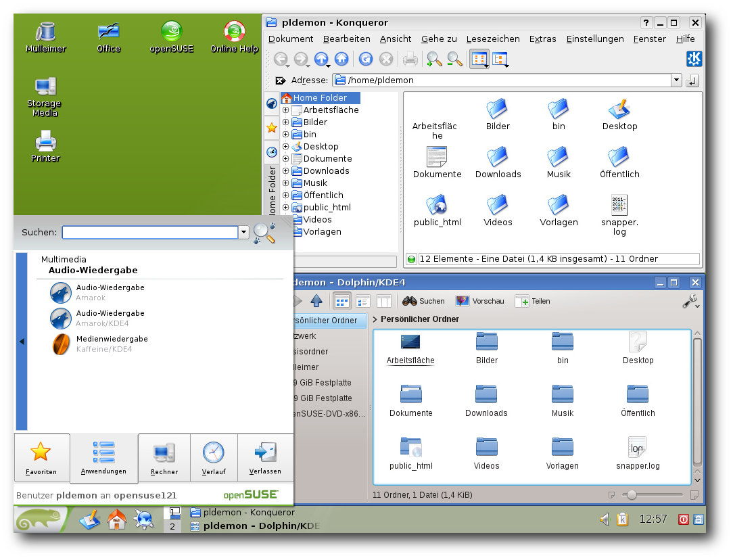Viewport: 733px width, 560px height.
Task: Click into the Suchen search field
Action: 150,232
